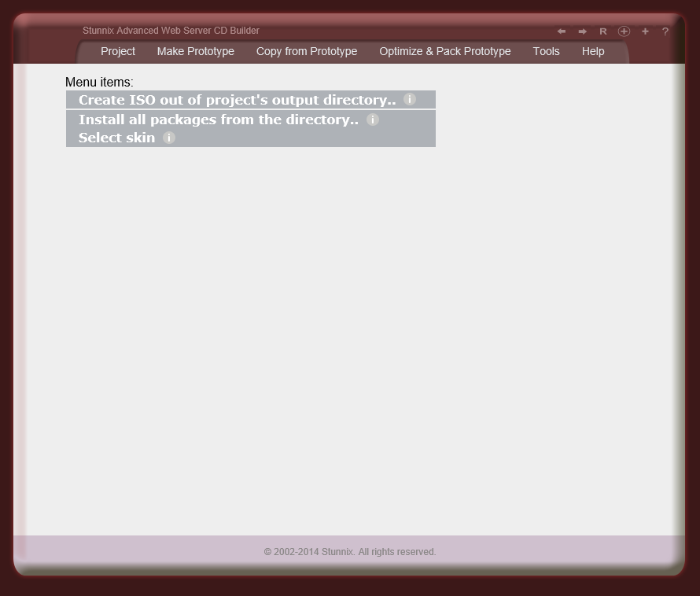Open the Make Prototype menu
This screenshot has height=596, width=700.
195,51
